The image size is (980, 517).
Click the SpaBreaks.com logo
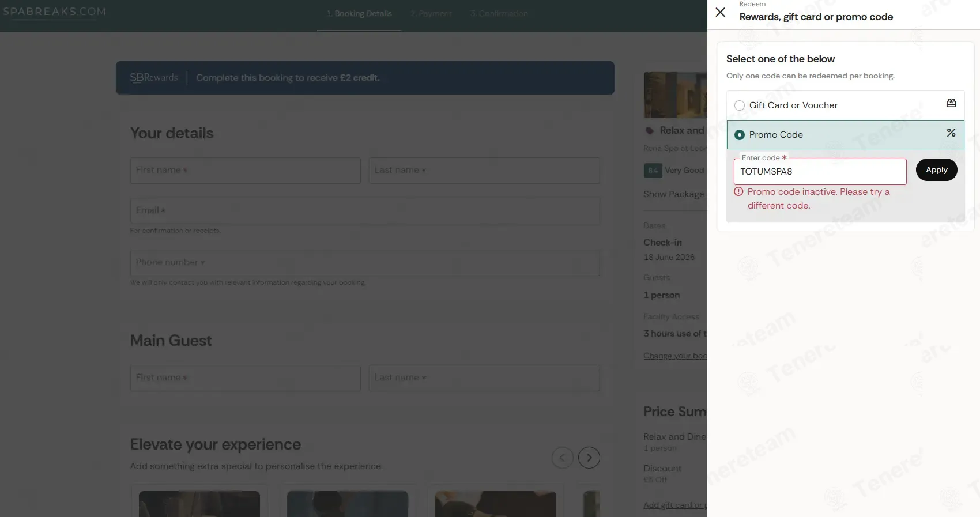(x=54, y=12)
